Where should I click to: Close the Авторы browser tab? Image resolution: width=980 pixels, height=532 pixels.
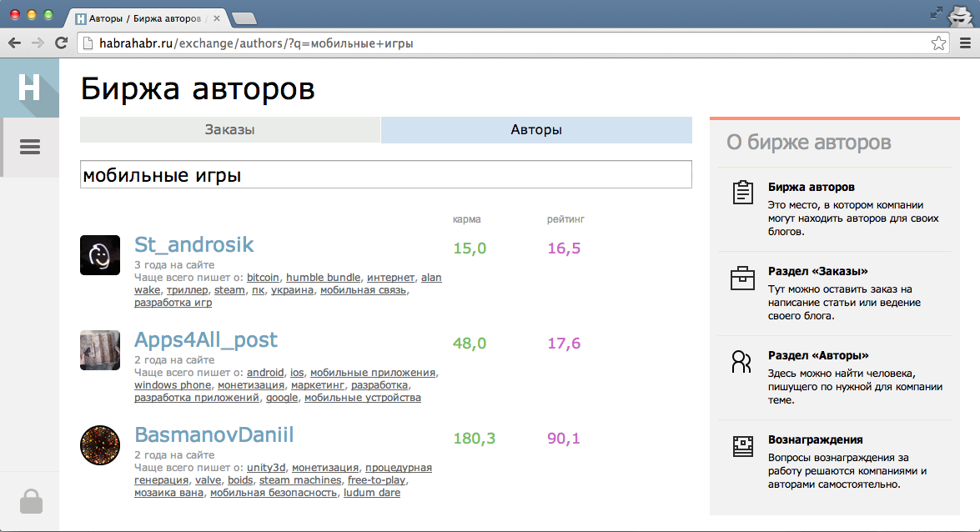point(216,18)
